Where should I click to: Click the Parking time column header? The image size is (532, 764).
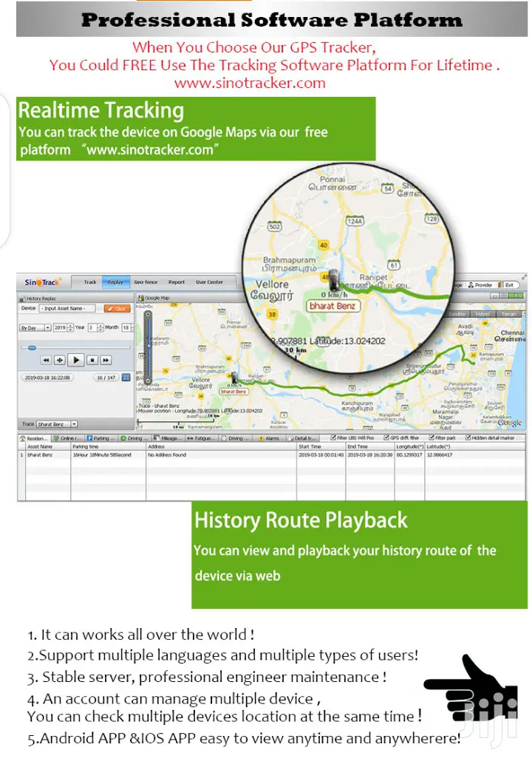[x=108, y=447]
